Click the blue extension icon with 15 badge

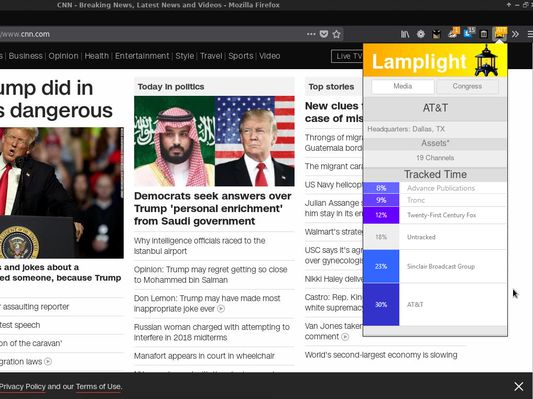(x=469, y=33)
